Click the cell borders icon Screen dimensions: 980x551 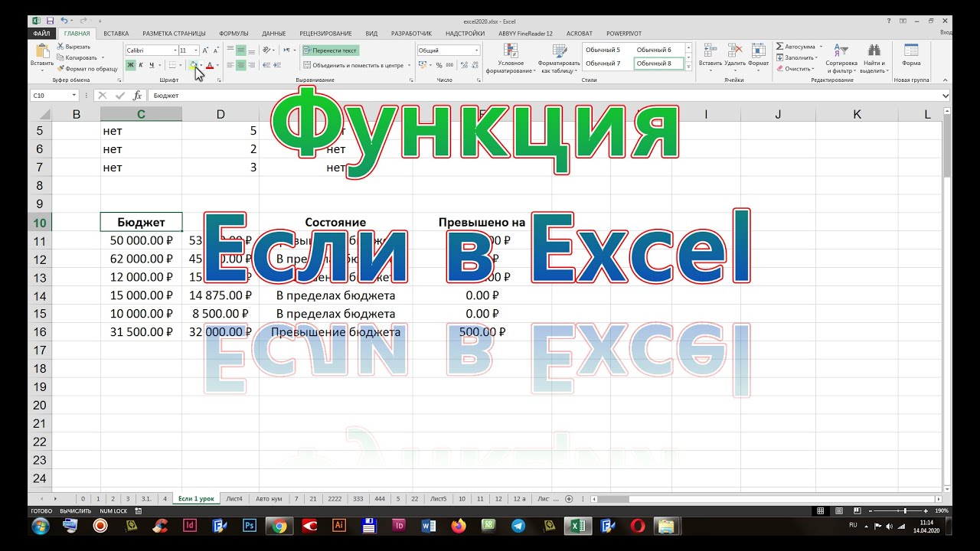(172, 65)
